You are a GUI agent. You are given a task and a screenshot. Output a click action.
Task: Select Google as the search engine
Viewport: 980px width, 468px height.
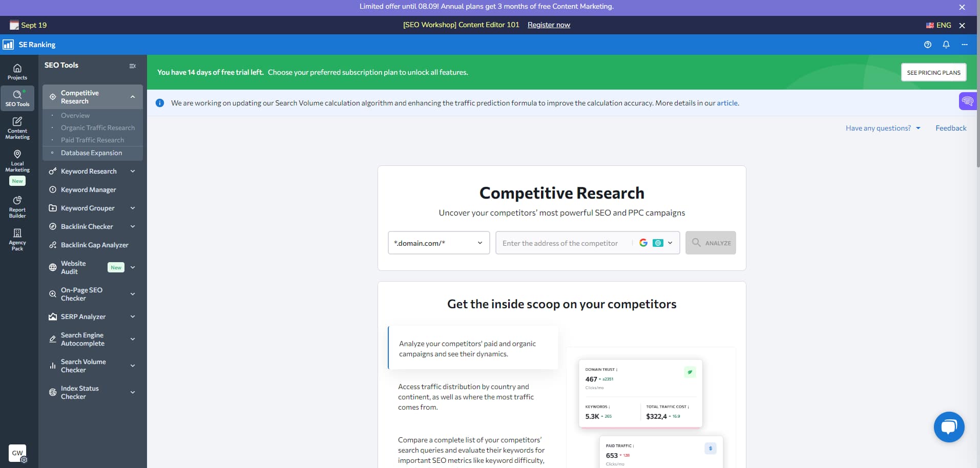point(644,243)
